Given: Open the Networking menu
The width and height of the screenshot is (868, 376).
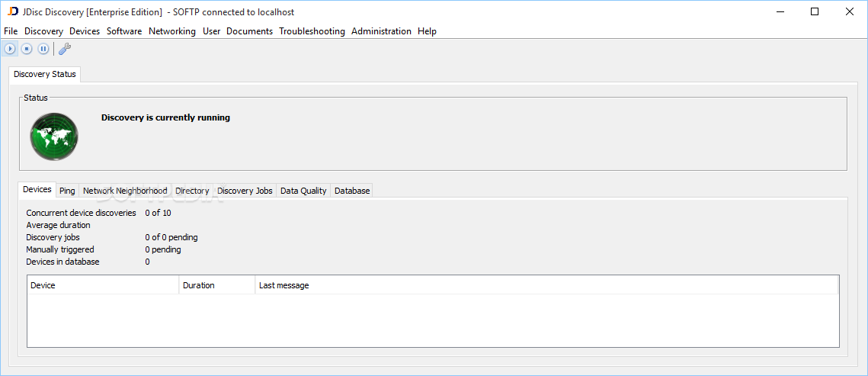Looking at the screenshot, I should [172, 31].
